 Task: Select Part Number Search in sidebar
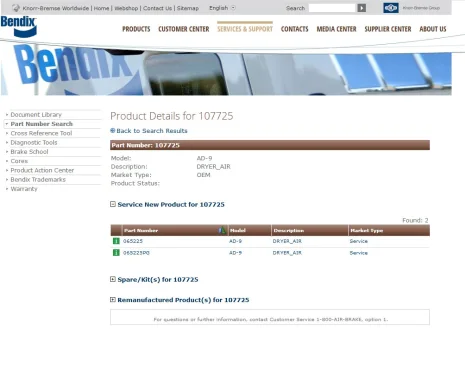click(x=41, y=124)
